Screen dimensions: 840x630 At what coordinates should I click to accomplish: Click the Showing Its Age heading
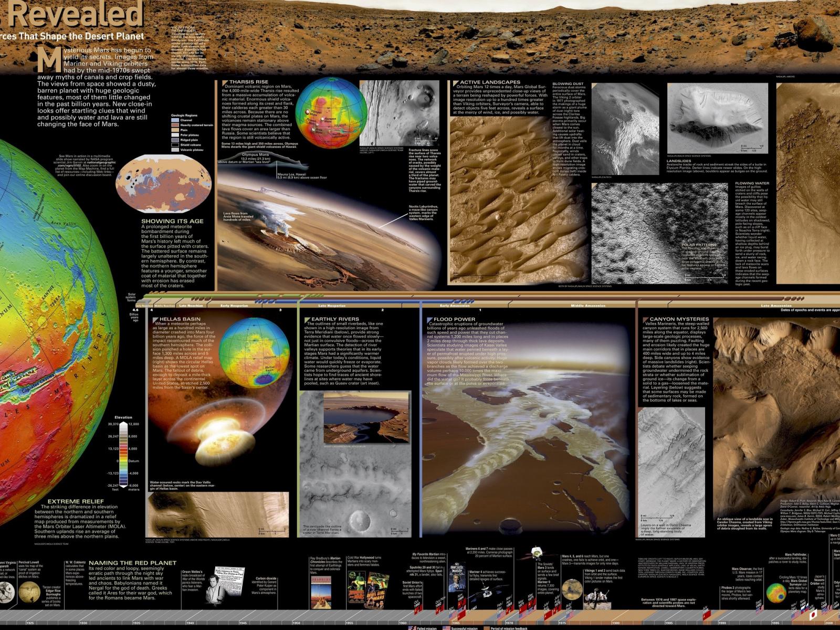[x=172, y=221]
